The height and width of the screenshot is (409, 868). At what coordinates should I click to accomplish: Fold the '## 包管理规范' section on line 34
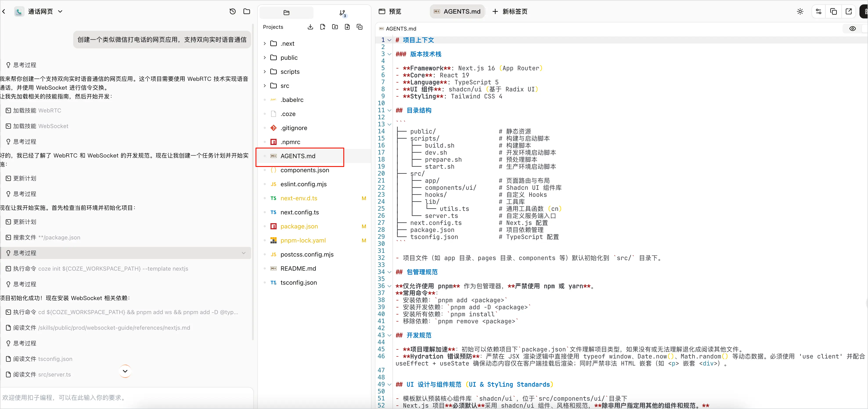(x=389, y=272)
